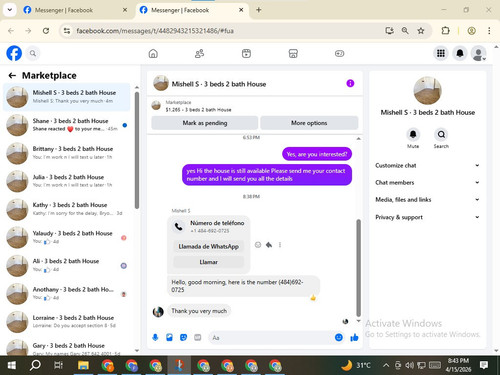Show hidden system tray icons
The height and width of the screenshot is (375, 500).
(x=386, y=365)
